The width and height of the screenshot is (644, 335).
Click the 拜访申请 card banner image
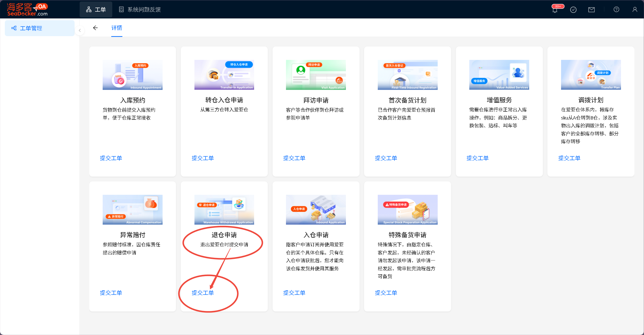coord(316,75)
